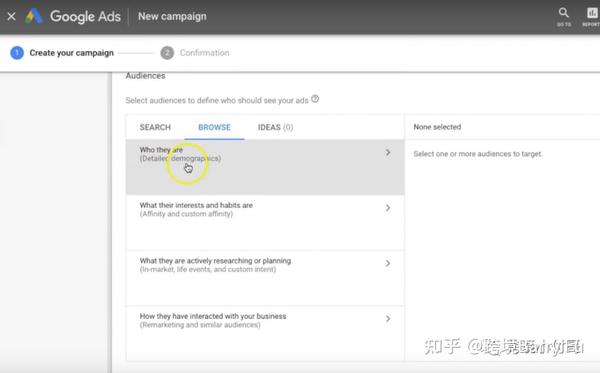Switch to the SEARCH tab

(x=155, y=127)
